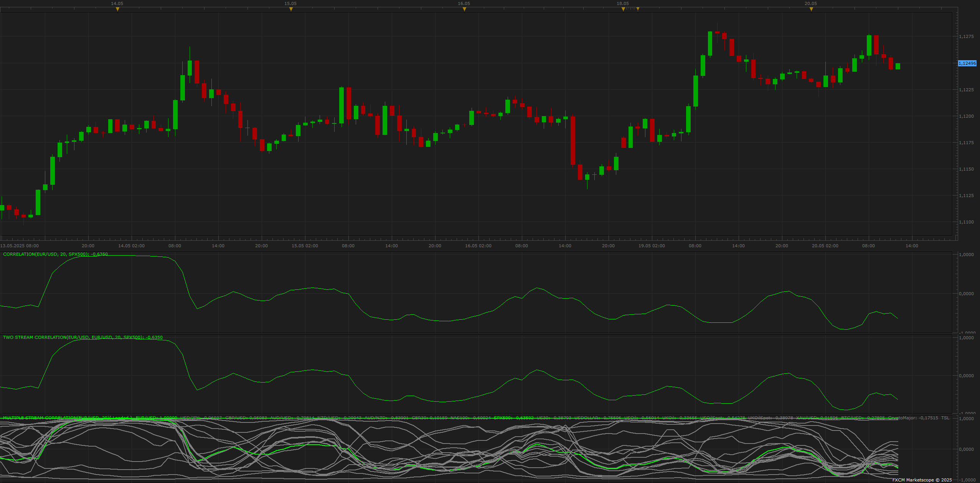Select the MULTIPLE STREAM CORRELATION(EUR/USD, 20) label
The image size is (980, 483).
[x=56, y=418]
